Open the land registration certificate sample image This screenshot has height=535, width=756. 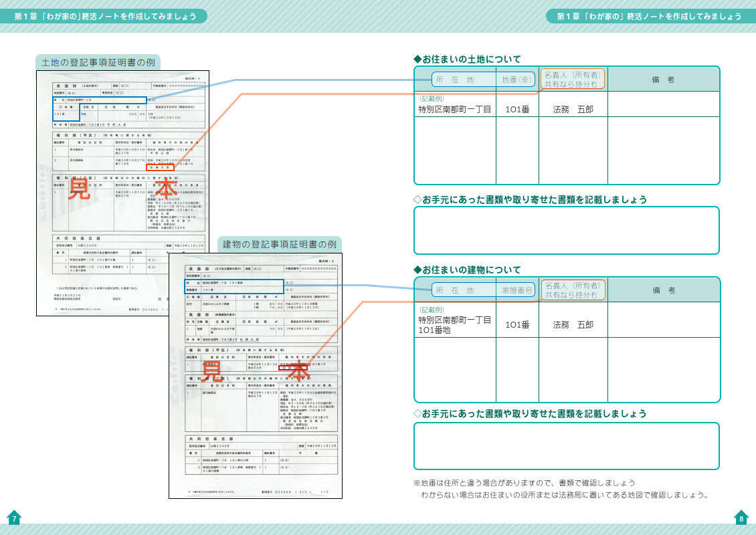[x=122, y=193]
